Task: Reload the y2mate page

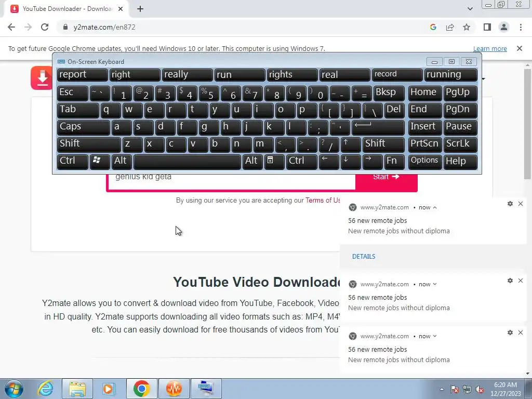Action: pos(45,27)
